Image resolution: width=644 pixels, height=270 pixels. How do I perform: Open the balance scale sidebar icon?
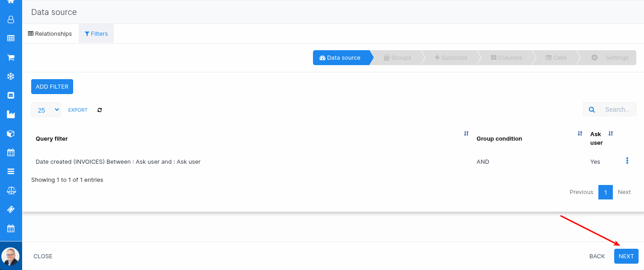(11, 190)
